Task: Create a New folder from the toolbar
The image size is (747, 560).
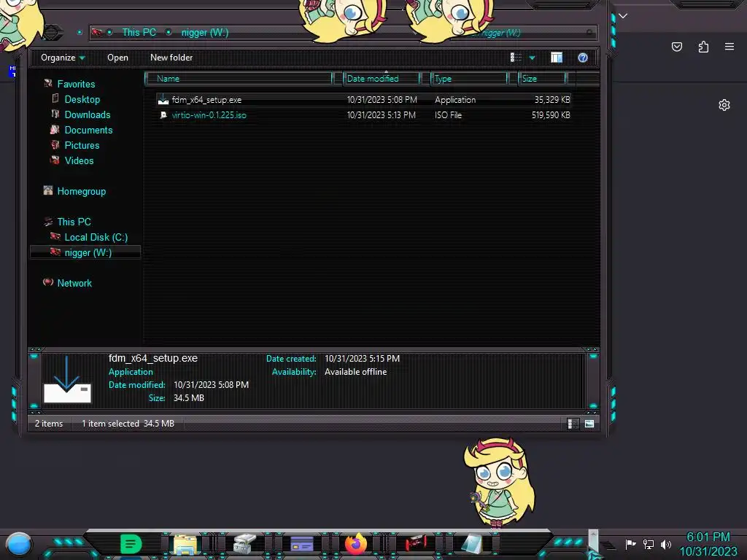Action: pyautogui.click(x=171, y=58)
